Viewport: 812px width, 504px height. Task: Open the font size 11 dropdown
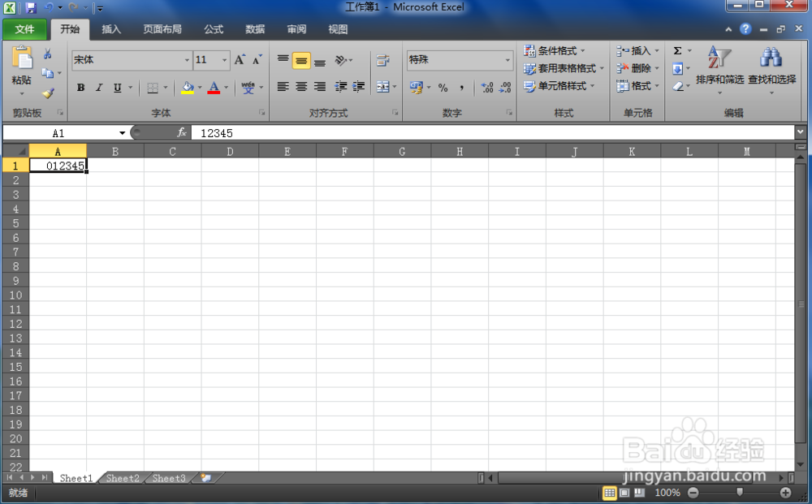pyautogui.click(x=224, y=60)
